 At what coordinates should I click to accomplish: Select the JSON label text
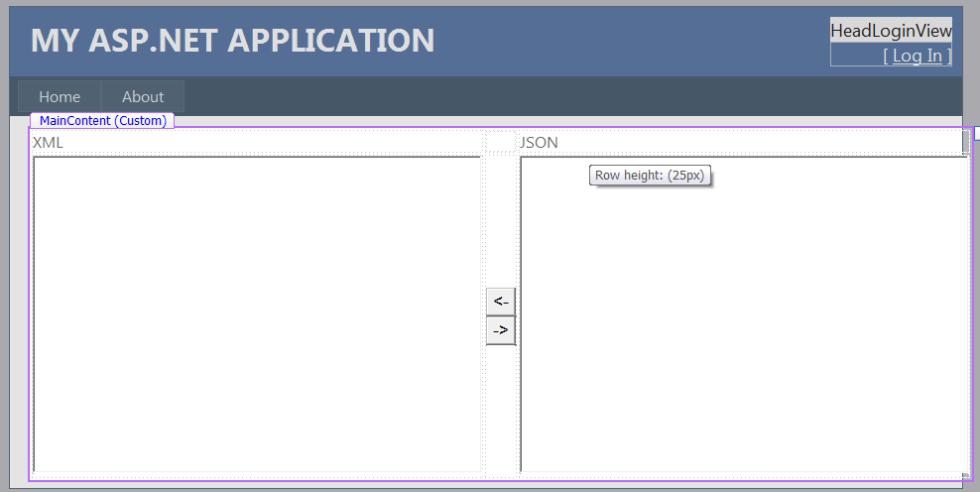539,143
